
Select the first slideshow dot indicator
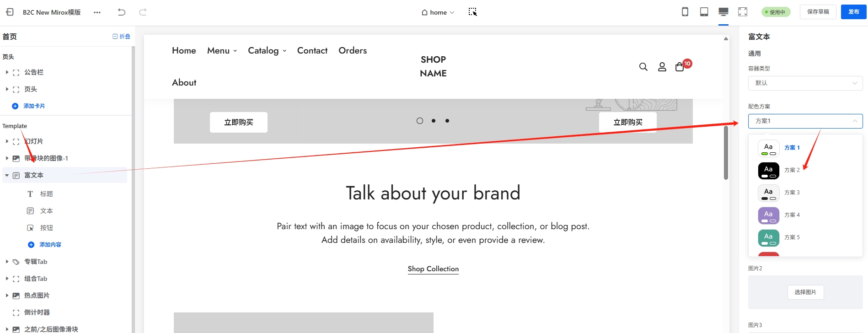pos(419,121)
